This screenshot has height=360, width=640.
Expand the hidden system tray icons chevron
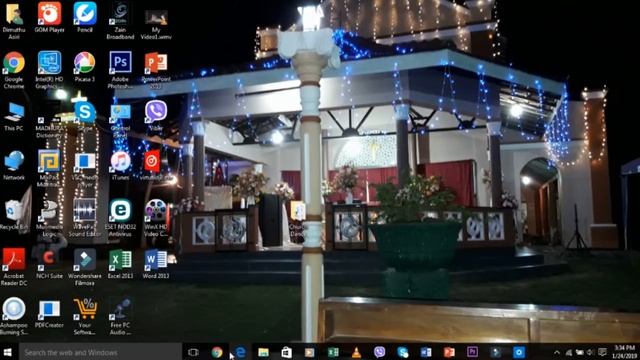[557, 352]
